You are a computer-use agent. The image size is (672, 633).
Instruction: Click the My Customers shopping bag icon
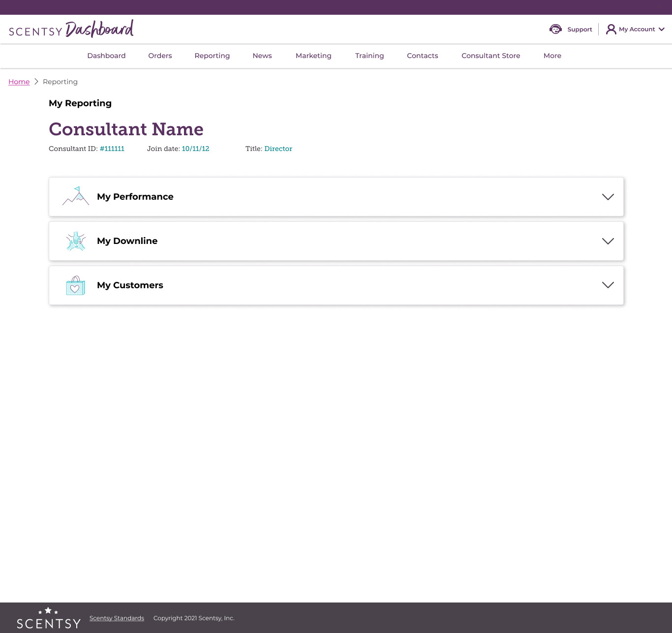[75, 285]
